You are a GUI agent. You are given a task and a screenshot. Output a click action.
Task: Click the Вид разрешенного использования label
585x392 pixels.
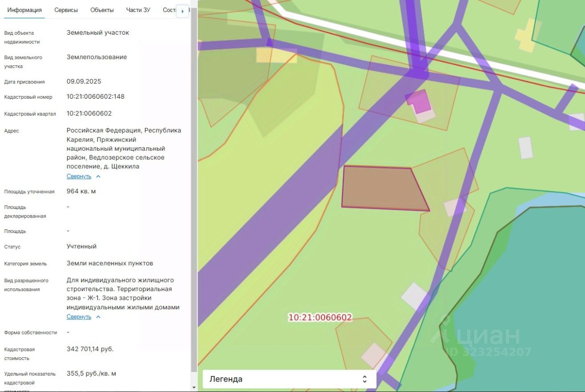[x=26, y=285]
